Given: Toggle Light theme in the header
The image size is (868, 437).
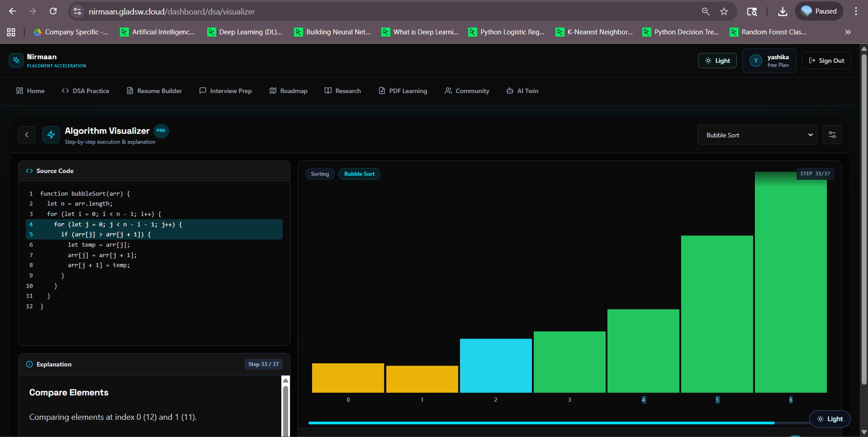Looking at the screenshot, I should coord(717,61).
